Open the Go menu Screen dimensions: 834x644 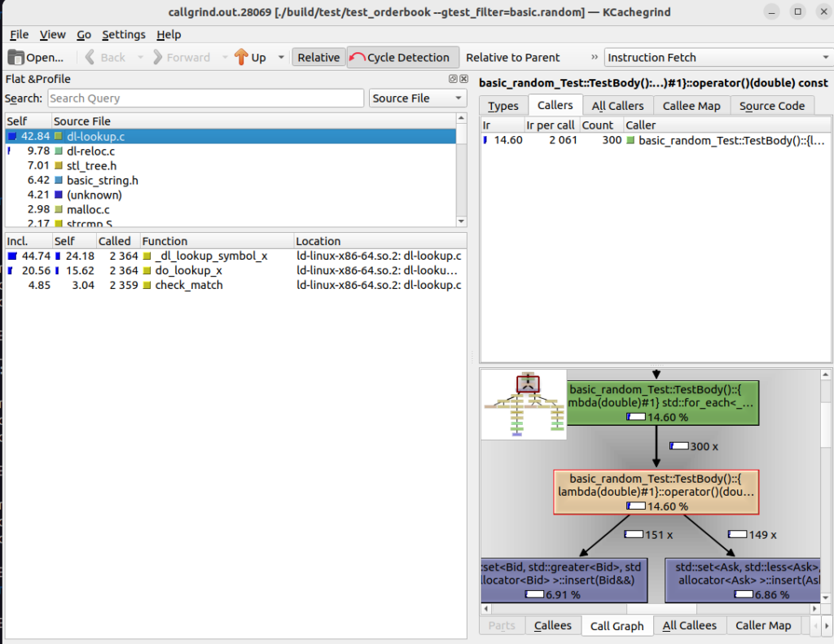point(84,34)
